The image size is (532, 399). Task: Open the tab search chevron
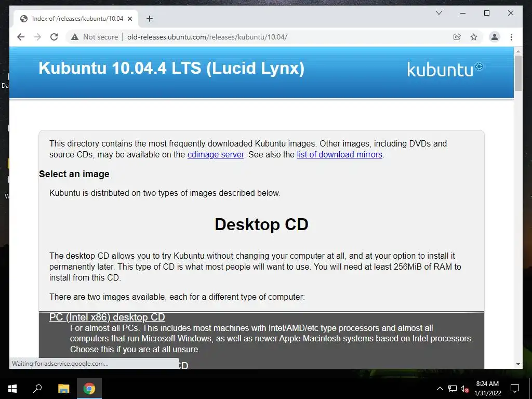(438, 13)
